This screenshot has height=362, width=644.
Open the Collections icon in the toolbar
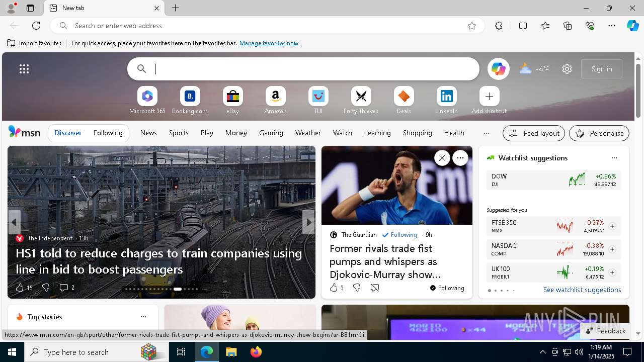tap(568, 26)
